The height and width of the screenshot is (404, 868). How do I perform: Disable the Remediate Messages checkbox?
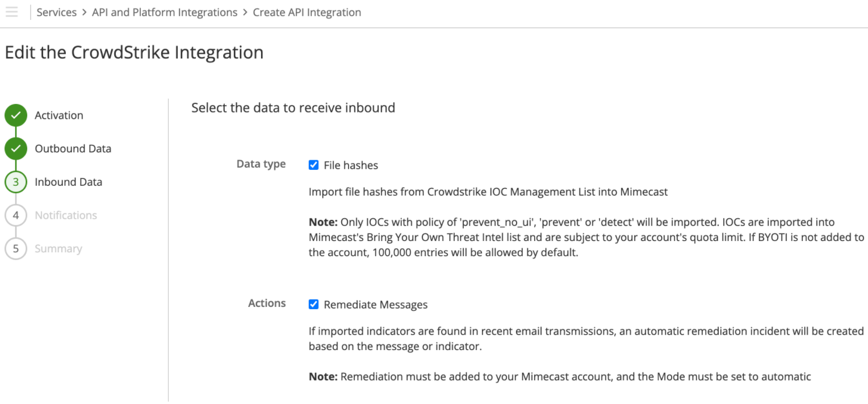coord(313,305)
